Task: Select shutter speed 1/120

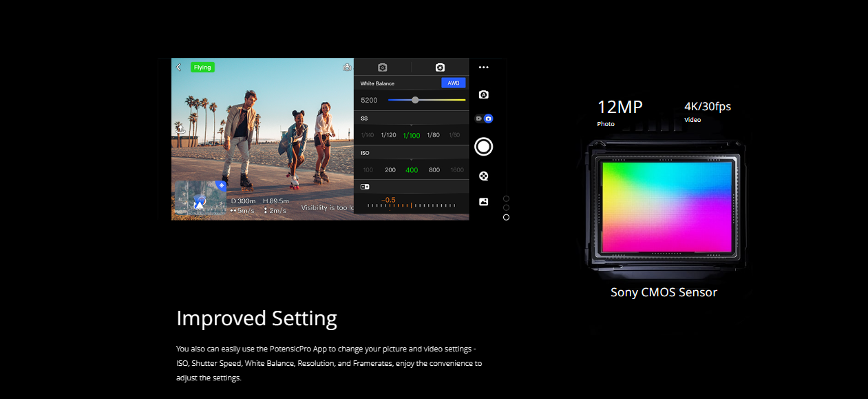Action: 388,135
